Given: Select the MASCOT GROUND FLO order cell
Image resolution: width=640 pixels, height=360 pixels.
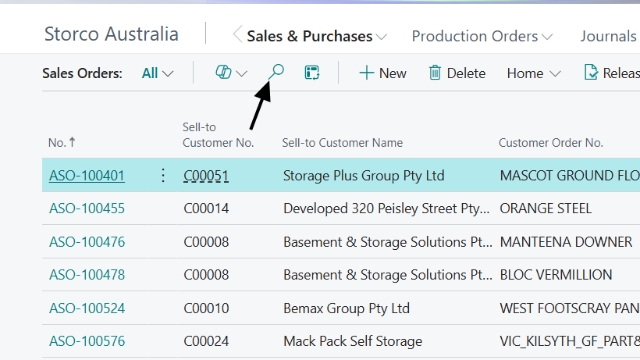Looking at the screenshot, I should [x=569, y=176].
